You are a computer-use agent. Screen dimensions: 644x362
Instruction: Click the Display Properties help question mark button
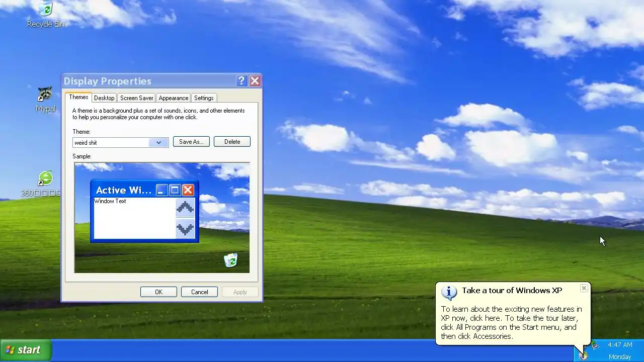click(242, 81)
